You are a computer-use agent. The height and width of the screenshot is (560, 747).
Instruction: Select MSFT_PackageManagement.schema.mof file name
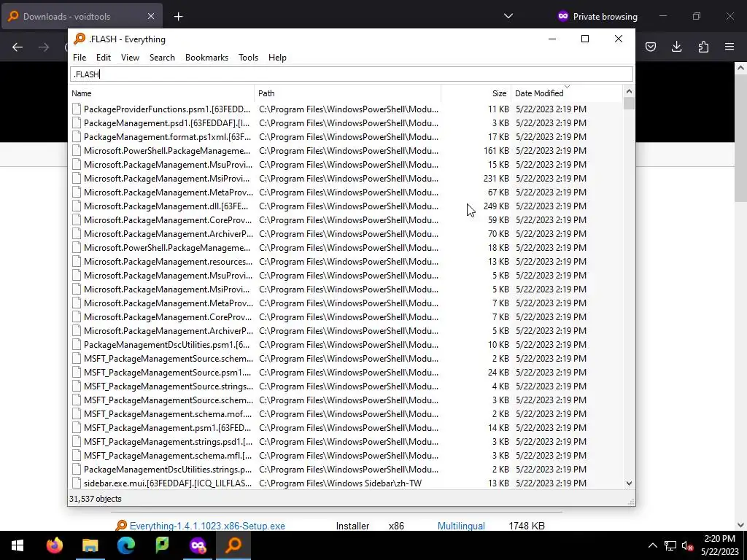click(168, 414)
